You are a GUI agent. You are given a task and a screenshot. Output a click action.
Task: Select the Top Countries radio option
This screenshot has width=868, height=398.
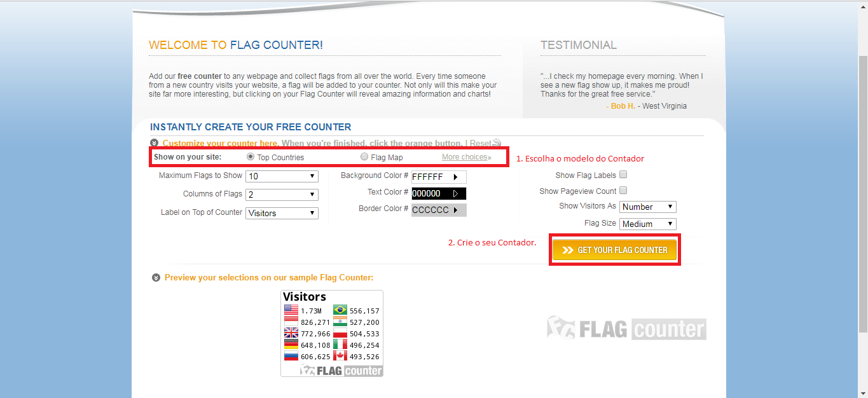[x=251, y=156]
